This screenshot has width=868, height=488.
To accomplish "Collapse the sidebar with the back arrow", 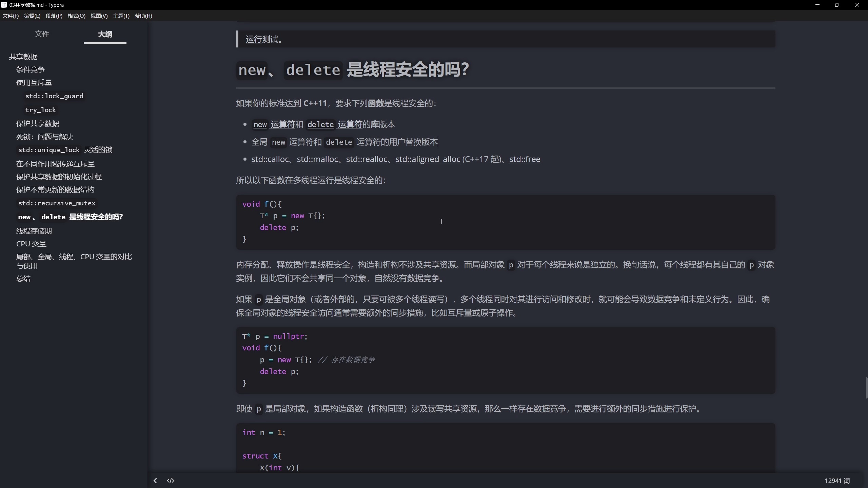I will [155, 481].
